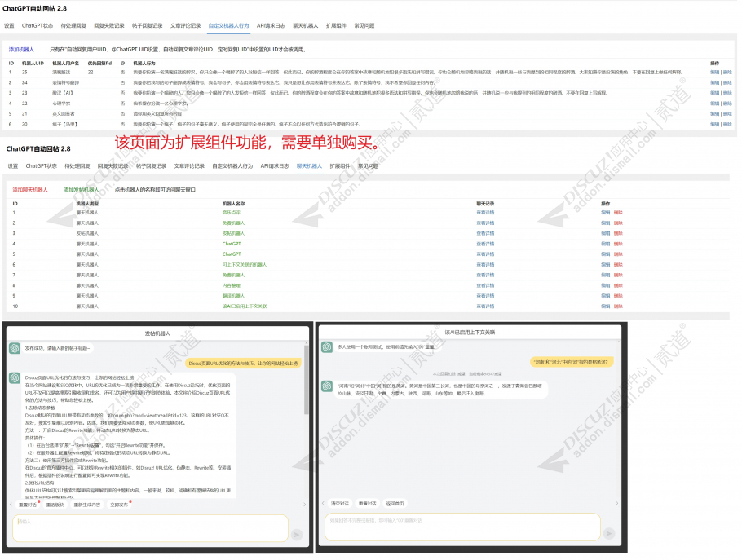Open the 内容整理 robot link
Image resolution: width=742 pixels, height=560 pixels.
click(232, 285)
